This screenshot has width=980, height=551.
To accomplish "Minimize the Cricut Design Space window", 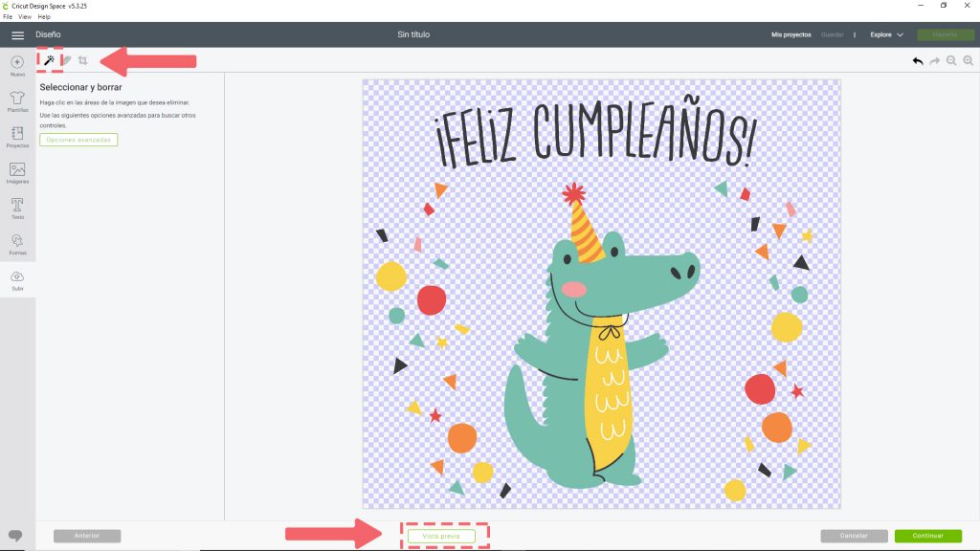I will (921, 6).
